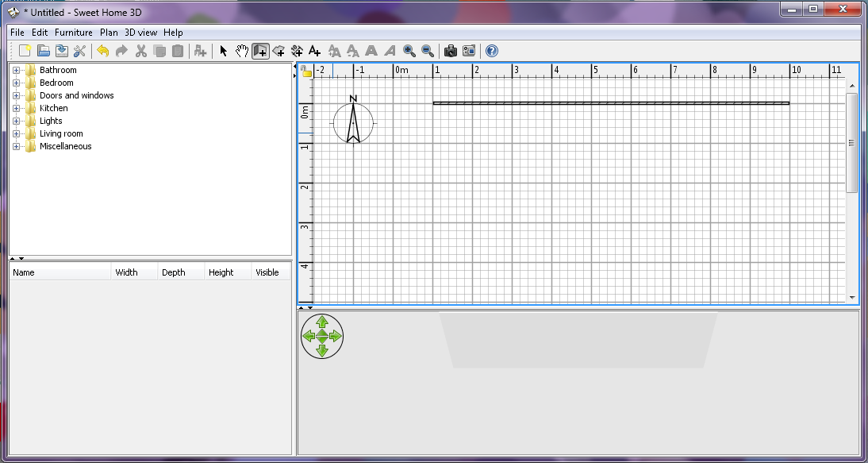Screen dimensions: 868x463
Task: Move 3D view backward with down arrow
Action: pos(322,350)
